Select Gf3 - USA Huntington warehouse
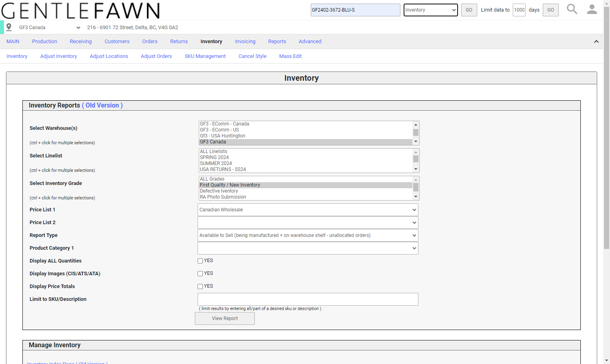Viewport: 610px width, 364px height. point(306,136)
